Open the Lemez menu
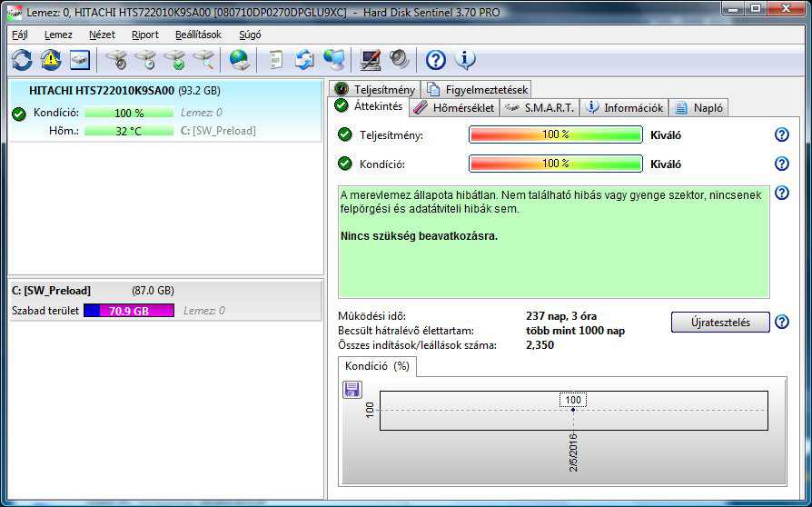This screenshot has width=812, height=507. pos(58,35)
